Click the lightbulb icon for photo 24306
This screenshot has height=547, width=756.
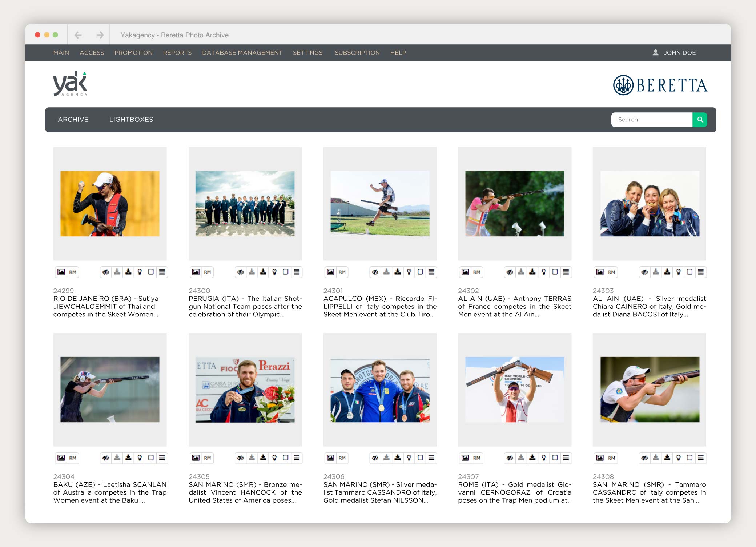[x=409, y=458]
